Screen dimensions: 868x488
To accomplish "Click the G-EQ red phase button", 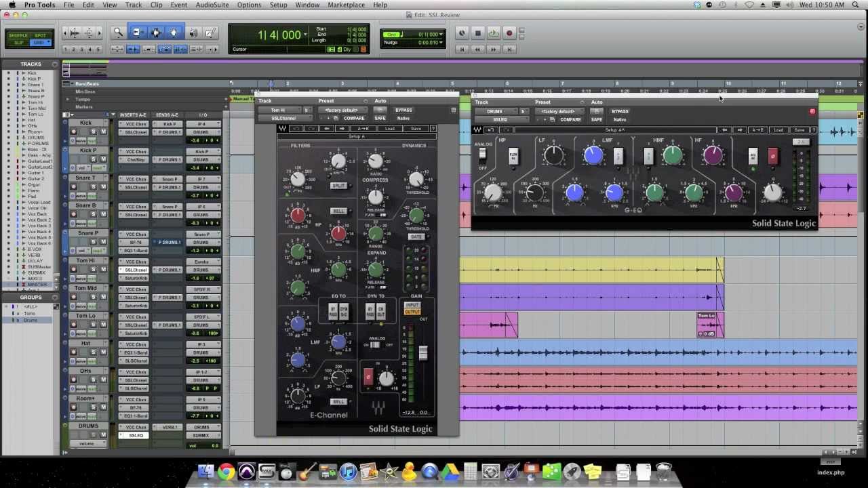I will point(772,156).
